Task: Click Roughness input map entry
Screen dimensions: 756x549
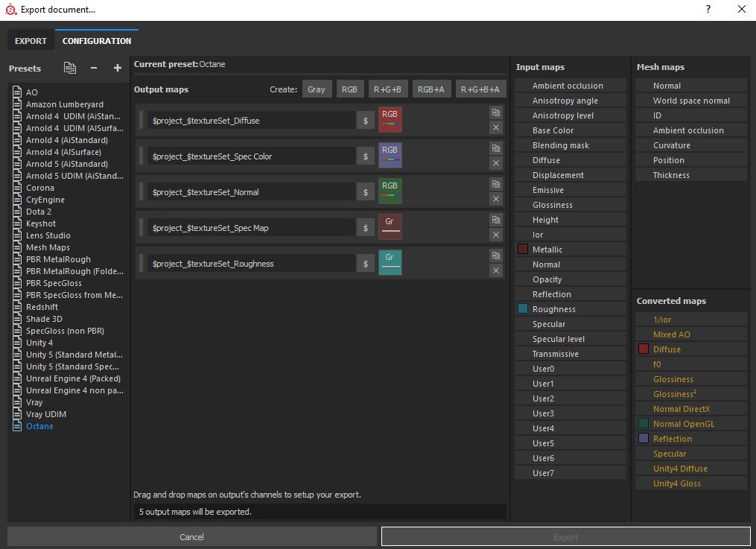Action: click(x=571, y=309)
